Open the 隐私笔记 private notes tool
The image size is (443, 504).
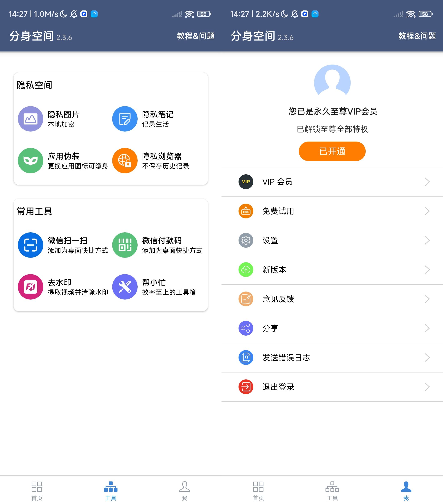pos(125,119)
